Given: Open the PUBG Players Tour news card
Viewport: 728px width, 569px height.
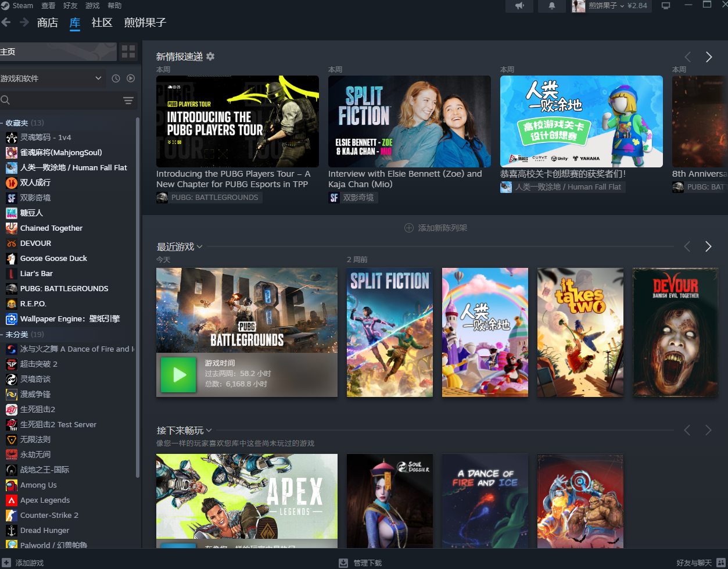Looking at the screenshot, I should coord(238,121).
